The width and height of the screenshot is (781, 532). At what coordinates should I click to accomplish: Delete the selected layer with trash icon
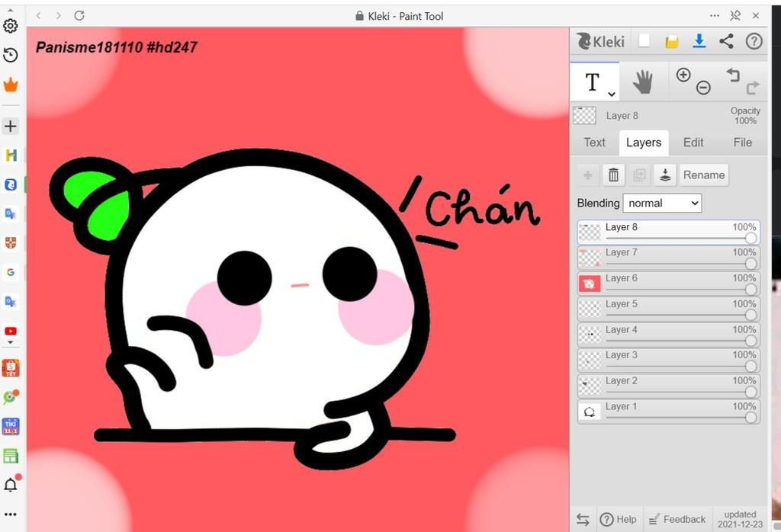(x=614, y=175)
